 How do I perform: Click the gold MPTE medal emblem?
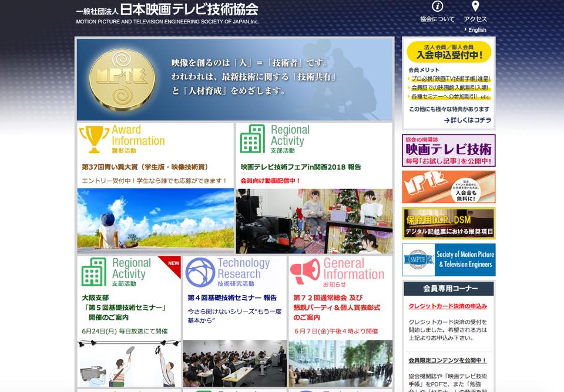coord(122,79)
